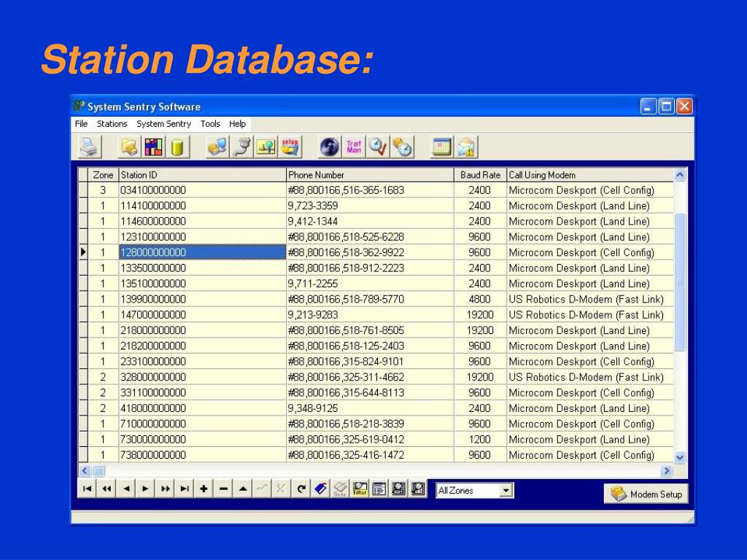
Task: Open the Help menu
Action: click(x=237, y=124)
